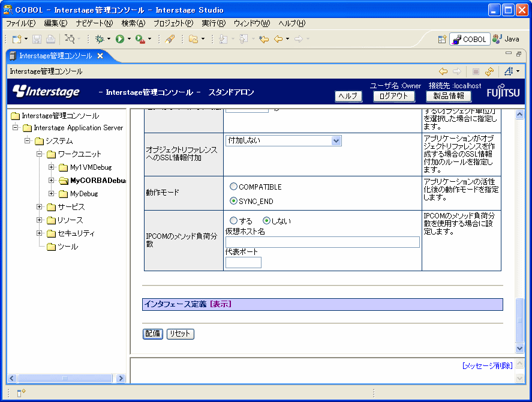Click the 配備 deploy button
Image resolution: width=532 pixels, height=402 pixels.
[x=153, y=334]
